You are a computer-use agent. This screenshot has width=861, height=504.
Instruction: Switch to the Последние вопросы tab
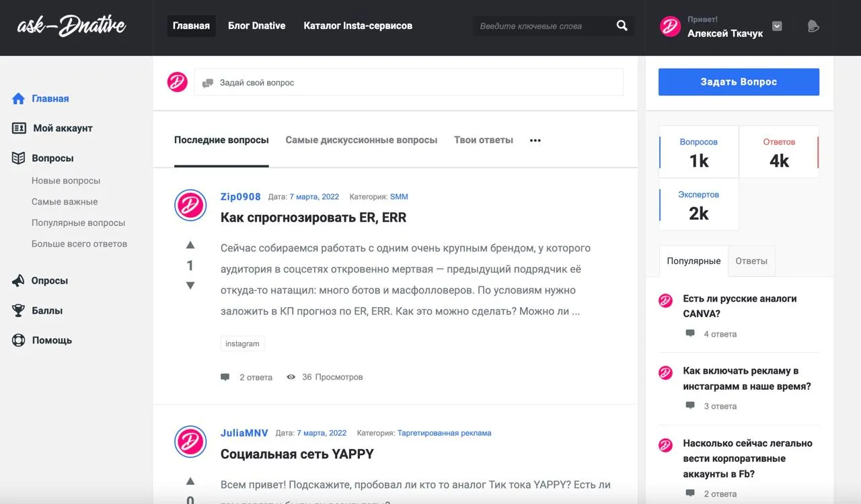(x=221, y=140)
